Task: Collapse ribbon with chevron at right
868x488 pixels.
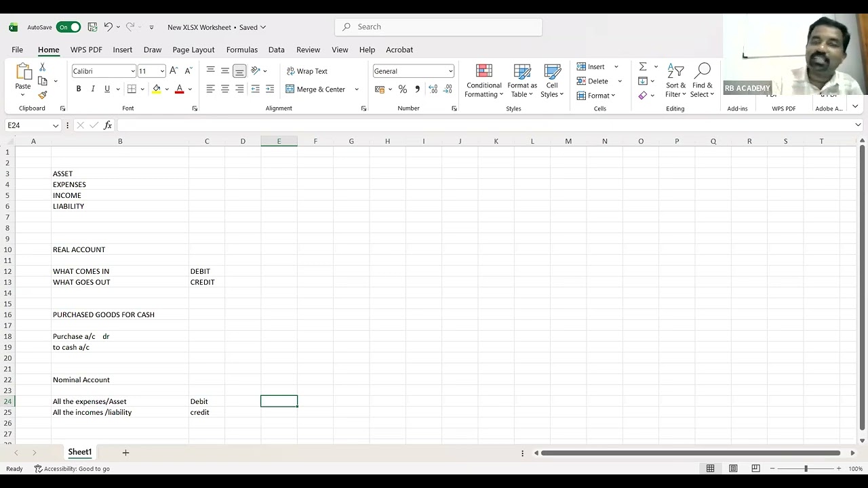Action: pyautogui.click(x=855, y=106)
